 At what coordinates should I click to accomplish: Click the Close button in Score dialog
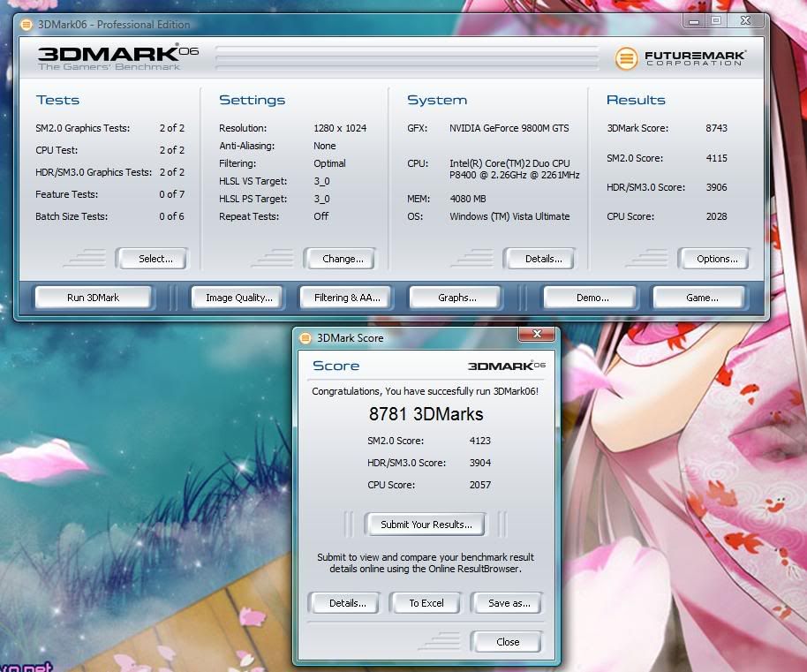point(507,642)
